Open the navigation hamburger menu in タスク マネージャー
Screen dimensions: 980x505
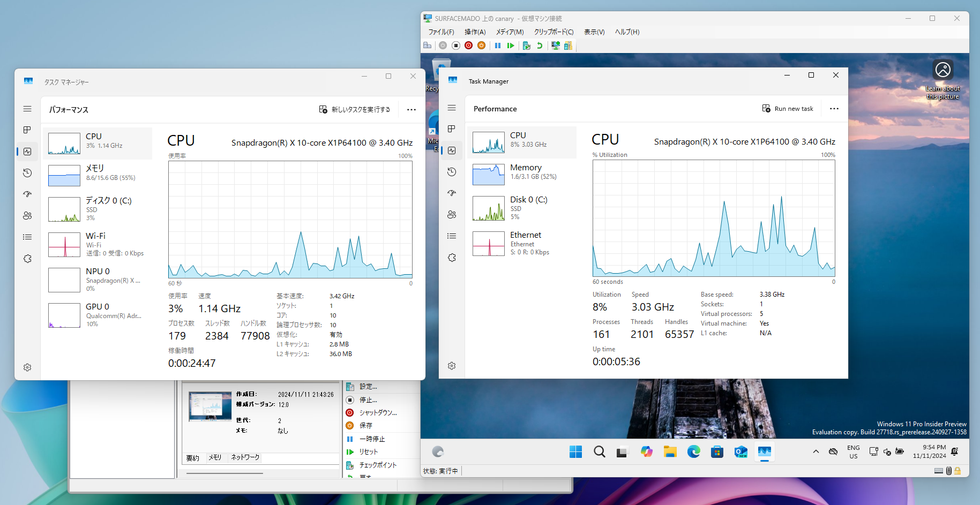(x=27, y=109)
